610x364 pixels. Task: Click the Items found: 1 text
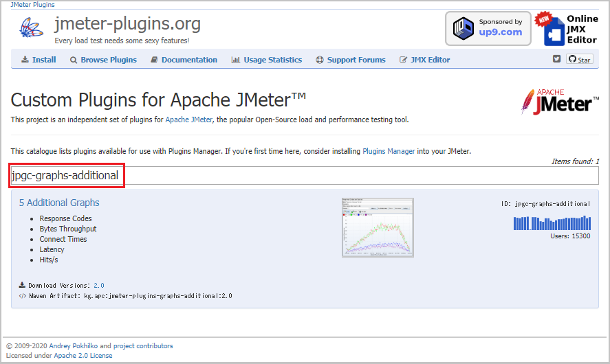tap(575, 161)
